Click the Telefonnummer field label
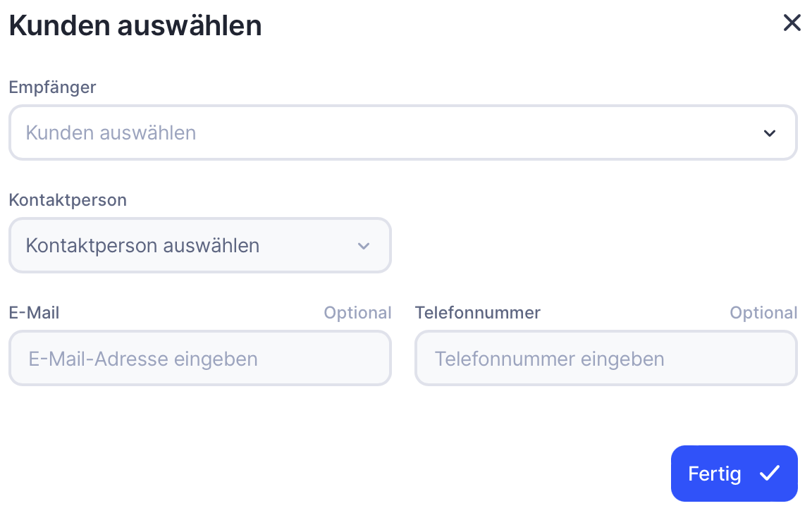812x513 pixels. 477,313
